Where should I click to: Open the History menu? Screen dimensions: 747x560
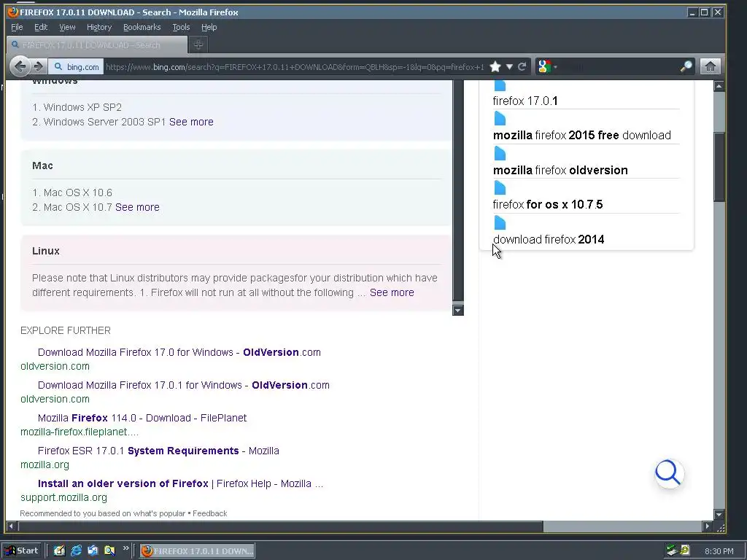coord(99,27)
